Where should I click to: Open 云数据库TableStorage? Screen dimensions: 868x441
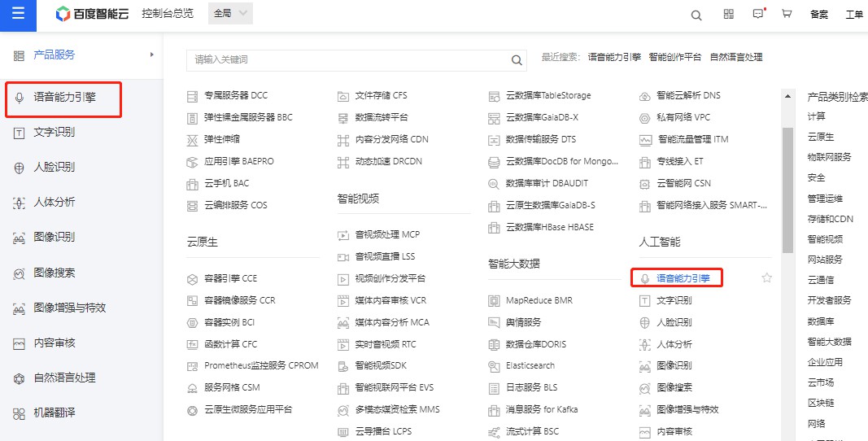click(548, 95)
